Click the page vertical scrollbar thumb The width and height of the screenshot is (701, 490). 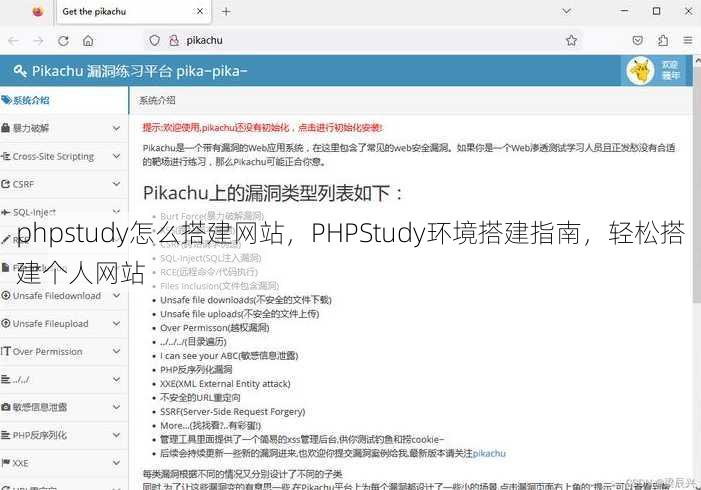point(697,183)
